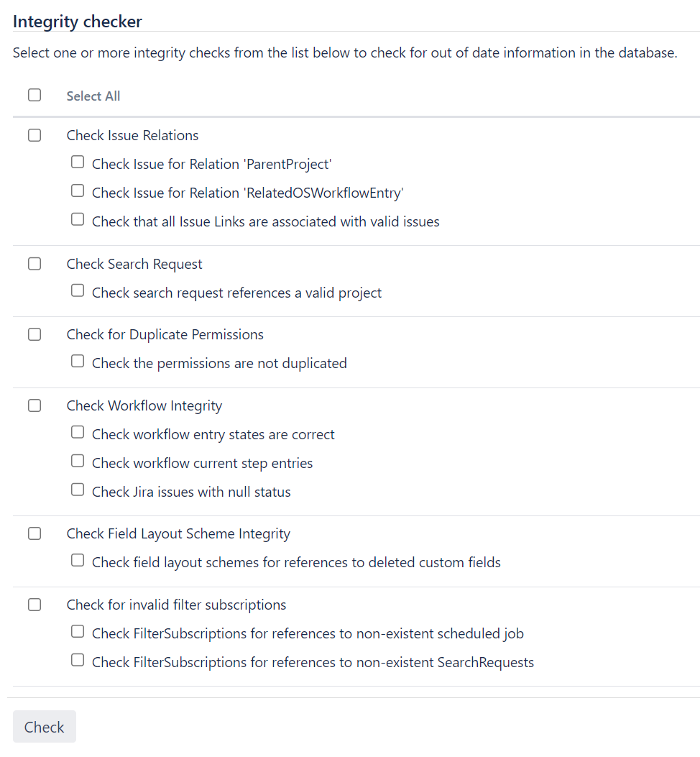Tick workflow entry states are correct

[78, 432]
